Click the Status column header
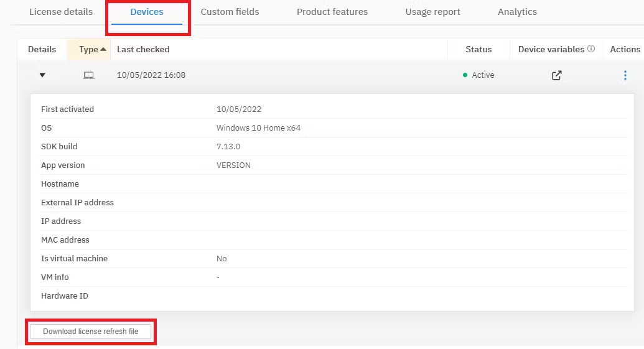The width and height of the screenshot is (644, 349). [478, 49]
